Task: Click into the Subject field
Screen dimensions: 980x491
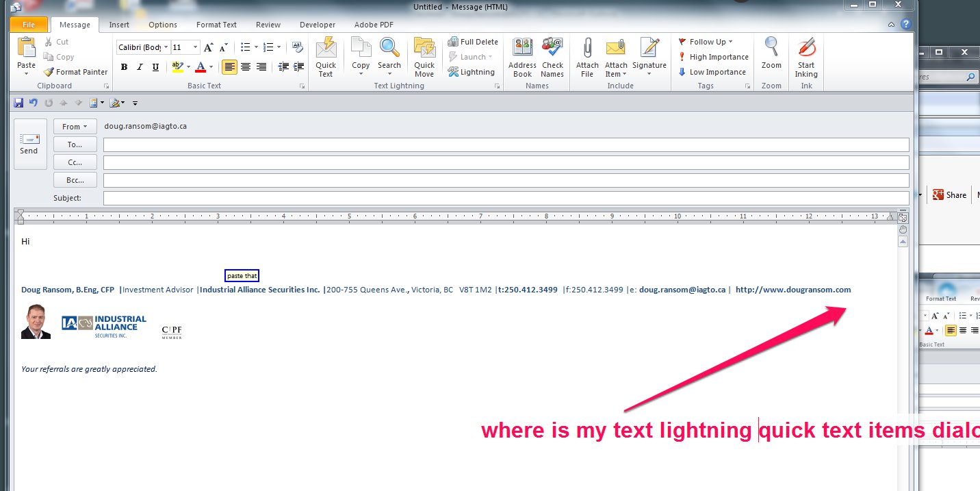Action: tap(505, 198)
